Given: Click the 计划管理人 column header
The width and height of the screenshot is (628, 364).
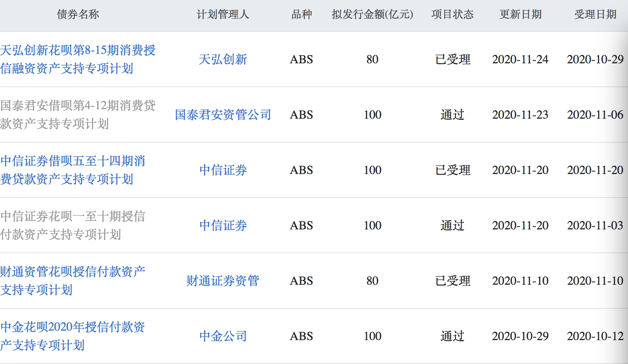Looking at the screenshot, I should pos(223,14).
